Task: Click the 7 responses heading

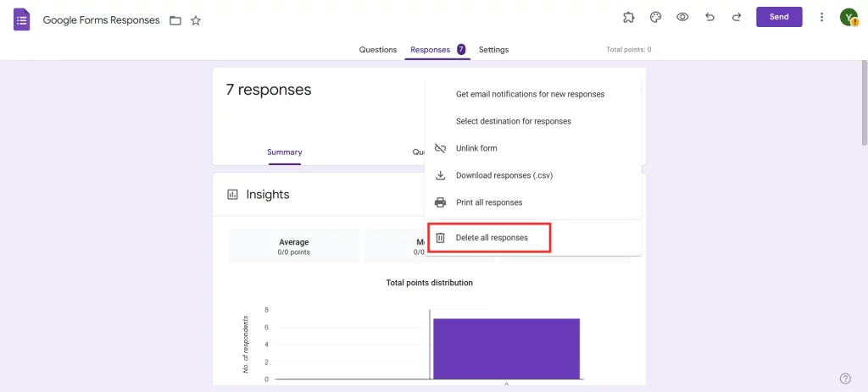Action: pyautogui.click(x=269, y=90)
